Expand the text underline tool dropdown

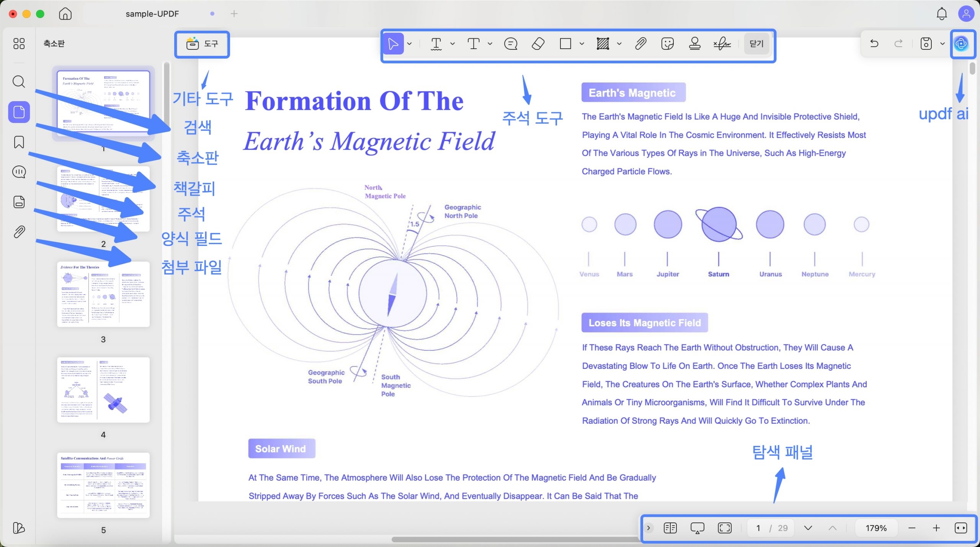(452, 44)
